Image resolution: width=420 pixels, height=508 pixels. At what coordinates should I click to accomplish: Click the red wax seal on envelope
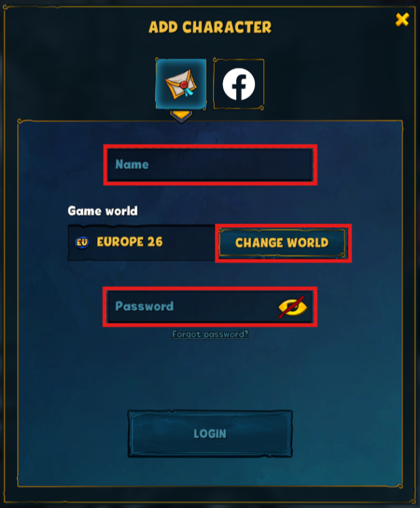(184, 85)
